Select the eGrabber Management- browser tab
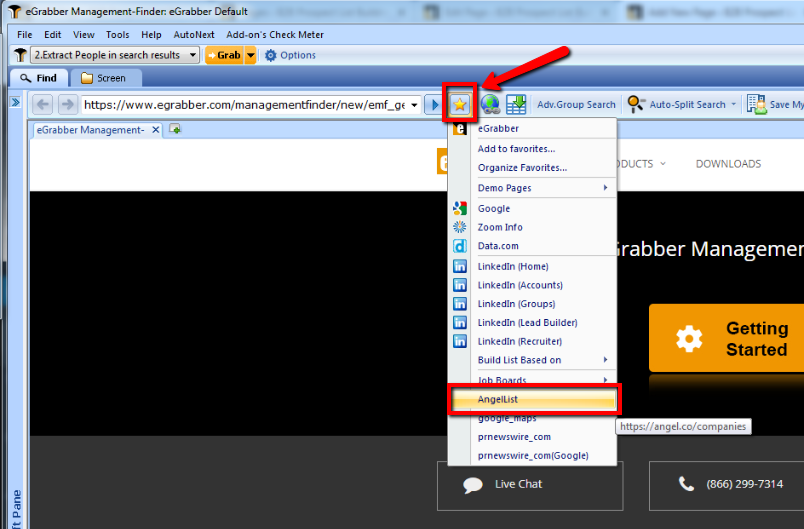804x529 pixels. (x=90, y=130)
